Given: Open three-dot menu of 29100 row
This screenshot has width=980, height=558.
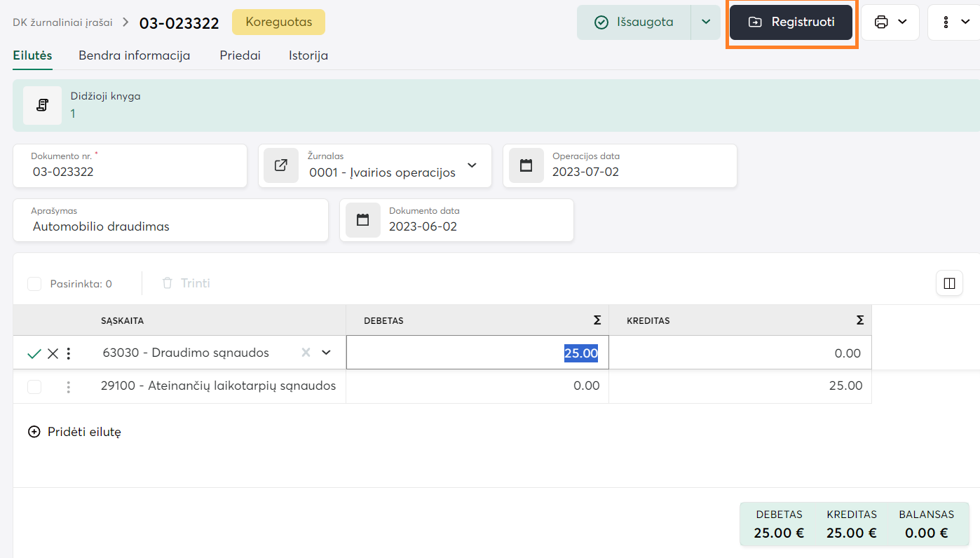Looking at the screenshot, I should point(69,386).
